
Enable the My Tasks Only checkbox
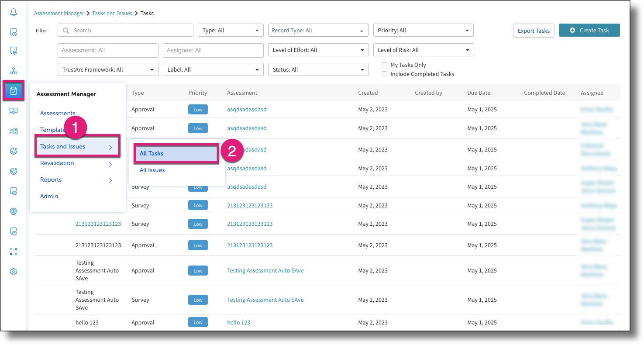pos(385,64)
